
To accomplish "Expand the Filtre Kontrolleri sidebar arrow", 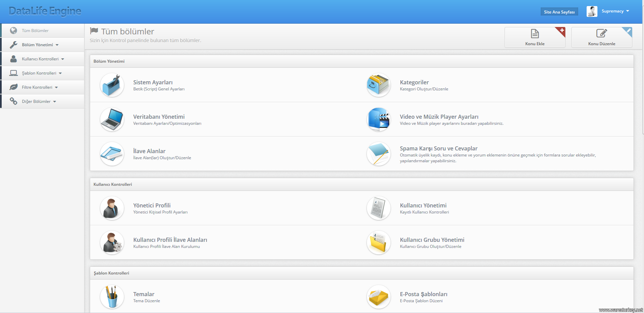I will click(56, 87).
